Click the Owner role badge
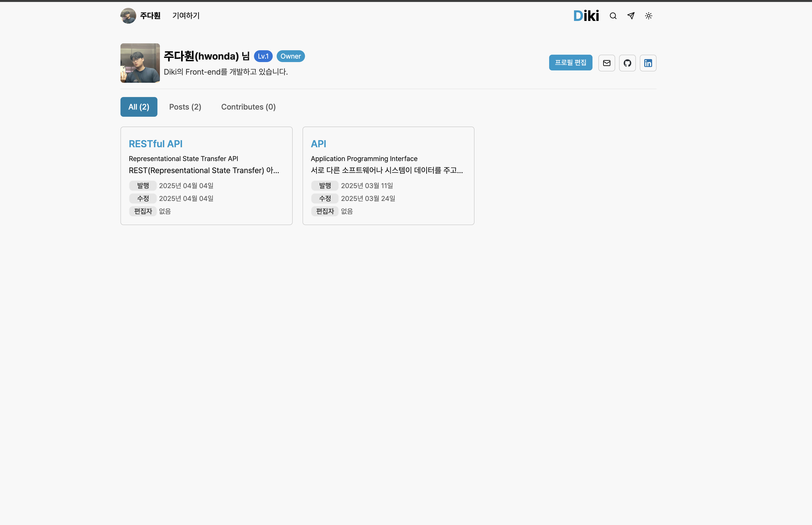Screen dimensions: 812x525 290,56
